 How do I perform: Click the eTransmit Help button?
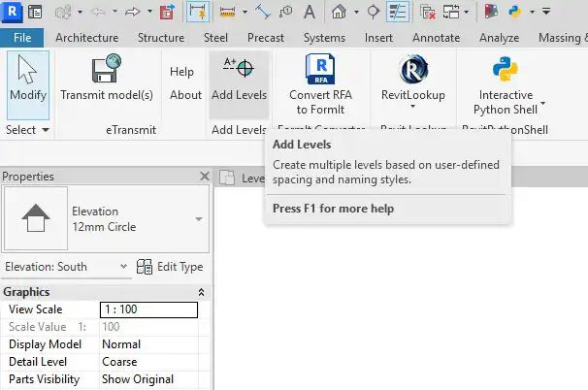(x=181, y=72)
